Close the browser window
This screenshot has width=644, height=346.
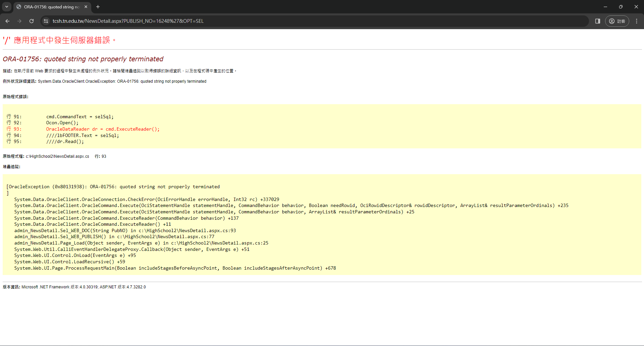point(636,7)
